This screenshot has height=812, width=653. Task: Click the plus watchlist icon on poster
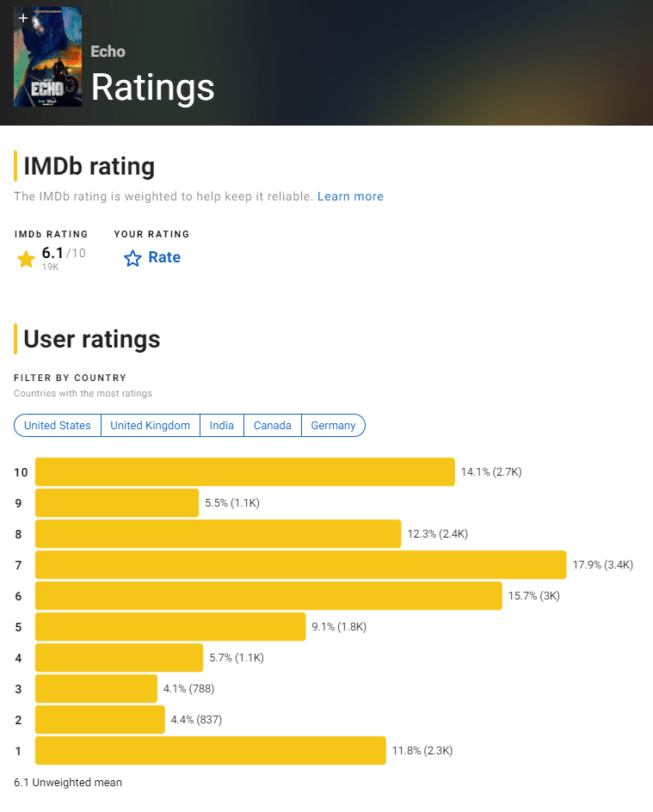click(x=23, y=18)
